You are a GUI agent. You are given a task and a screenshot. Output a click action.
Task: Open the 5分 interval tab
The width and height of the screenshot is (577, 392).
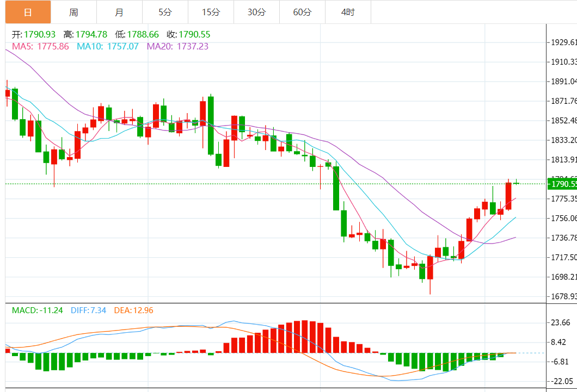pyautogui.click(x=165, y=12)
